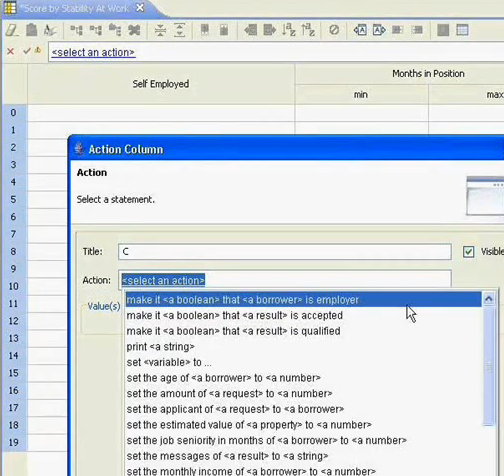
Task: Click the circle-slash disable icon
Action: tap(334, 30)
